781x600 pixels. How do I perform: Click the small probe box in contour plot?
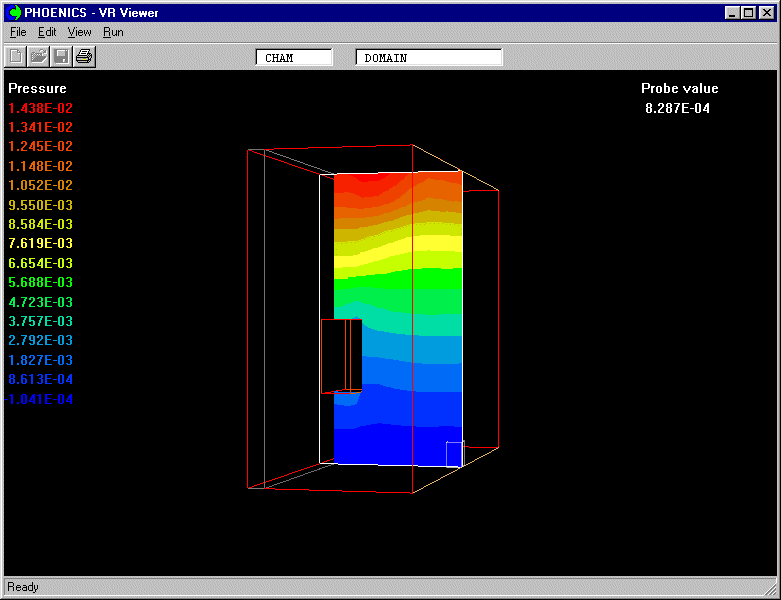pos(454,453)
